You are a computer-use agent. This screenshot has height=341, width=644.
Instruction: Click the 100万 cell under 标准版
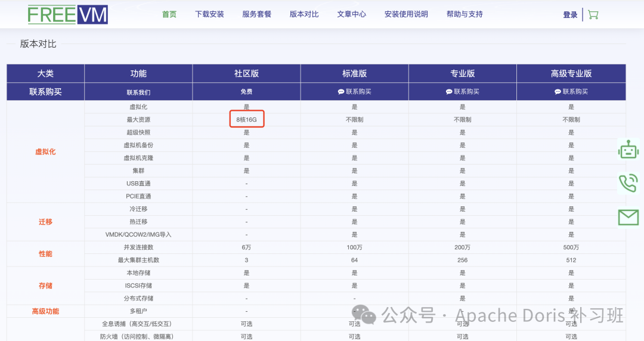tap(354, 247)
